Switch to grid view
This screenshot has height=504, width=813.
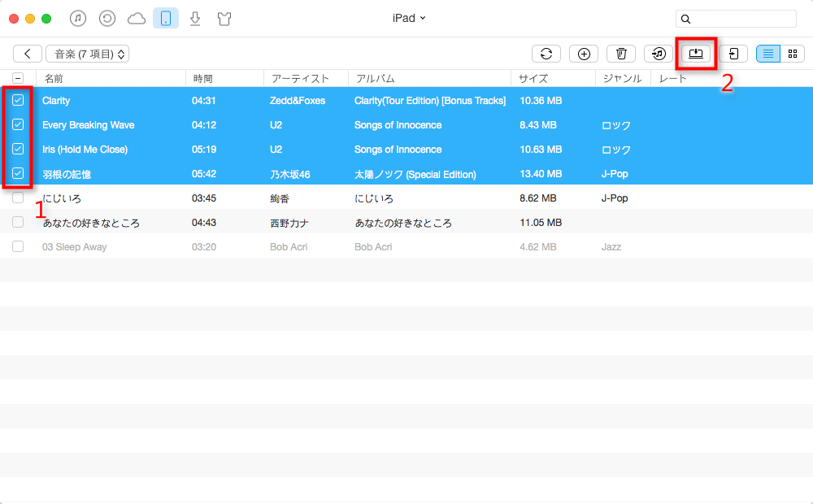click(792, 54)
